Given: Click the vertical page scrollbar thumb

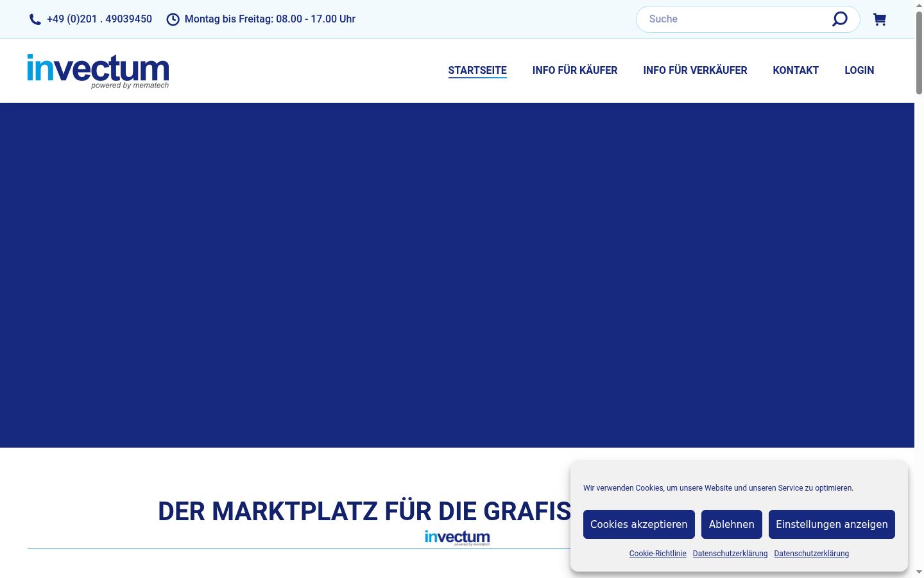Looking at the screenshot, I should click(x=919, y=53).
